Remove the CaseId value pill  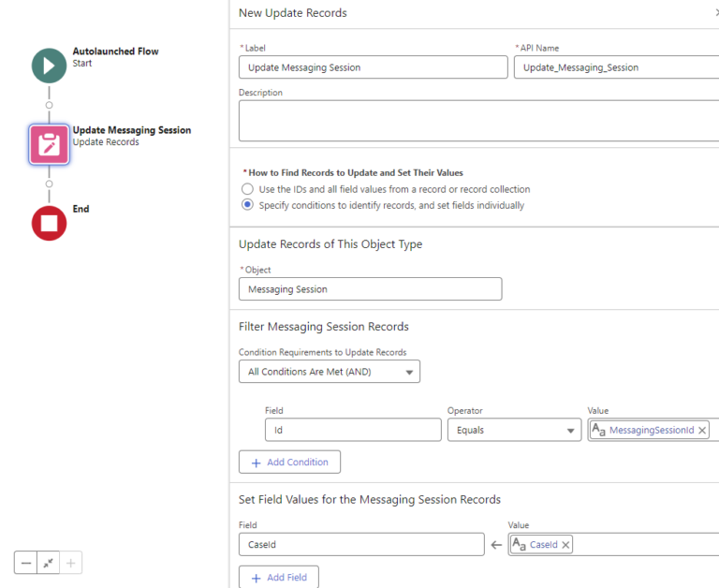[x=565, y=545]
